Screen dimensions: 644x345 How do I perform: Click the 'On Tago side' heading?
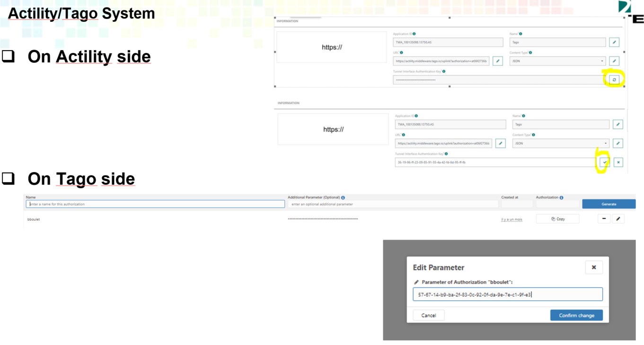81,179
